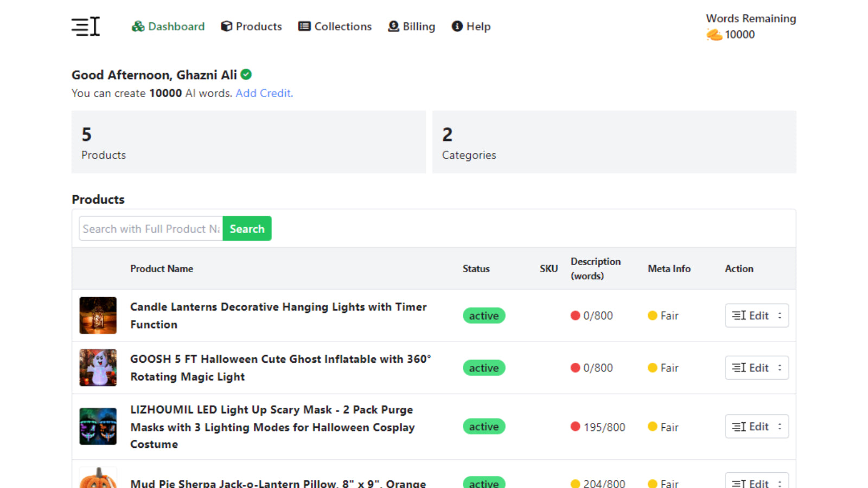868x488 pixels.
Task: Navigate to the Products page
Action: (x=258, y=26)
